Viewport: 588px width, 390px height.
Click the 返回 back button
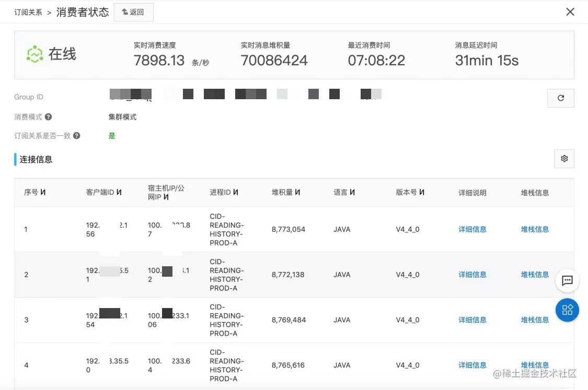coord(133,13)
